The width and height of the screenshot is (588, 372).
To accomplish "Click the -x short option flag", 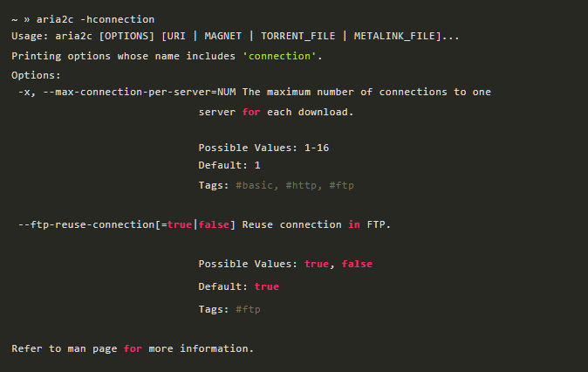I will pyautogui.click(x=27, y=93).
